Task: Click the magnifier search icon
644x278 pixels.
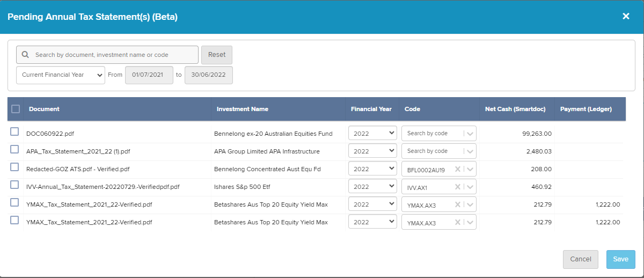Action: point(25,55)
